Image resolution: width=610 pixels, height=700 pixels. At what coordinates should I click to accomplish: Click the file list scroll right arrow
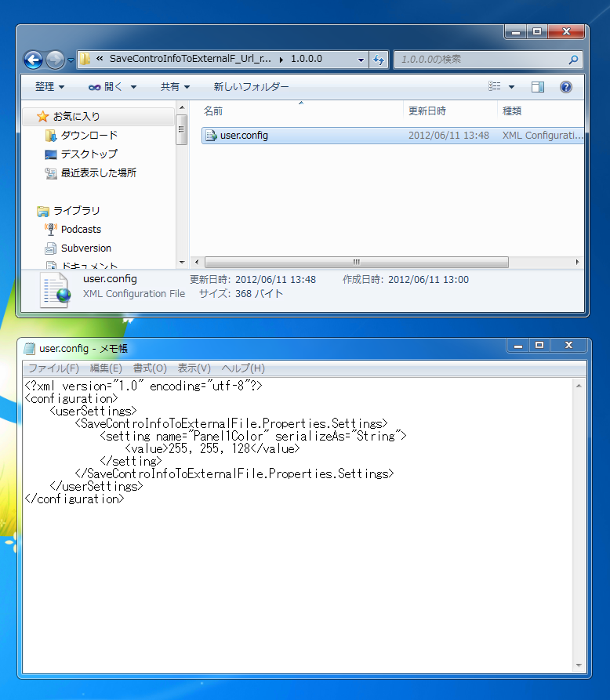pyautogui.click(x=577, y=262)
